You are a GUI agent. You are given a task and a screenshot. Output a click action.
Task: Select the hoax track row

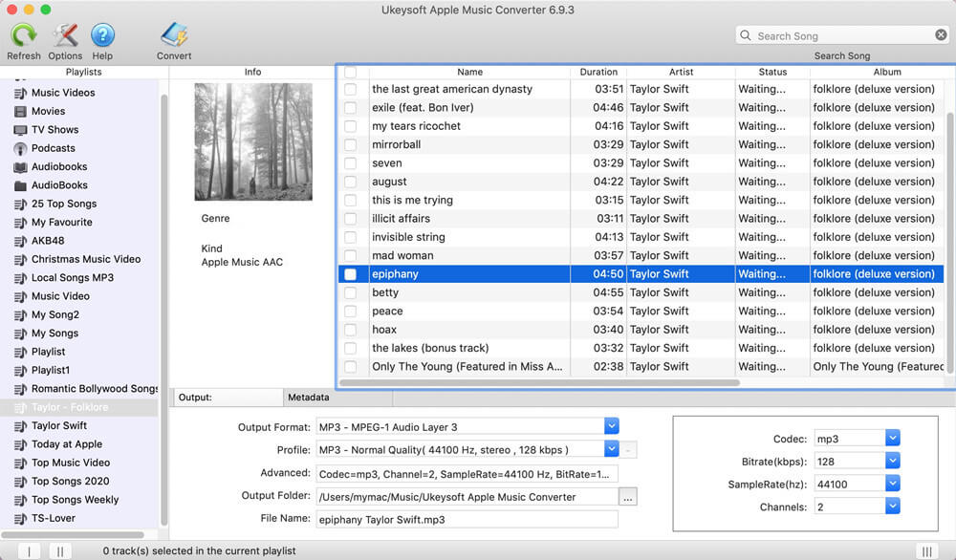[x=641, y=330]
